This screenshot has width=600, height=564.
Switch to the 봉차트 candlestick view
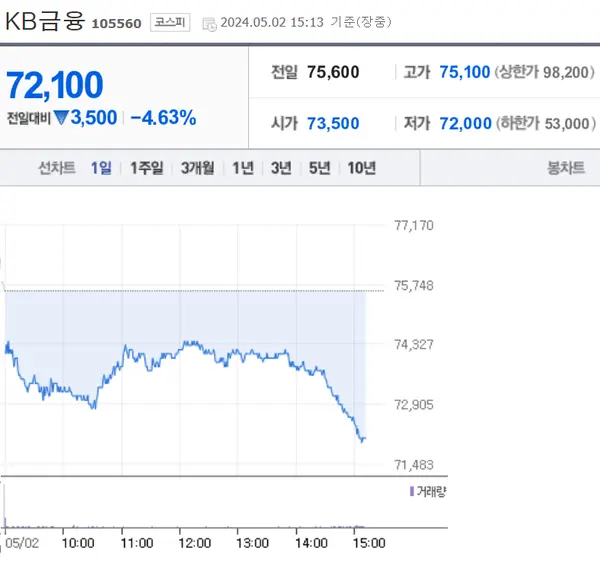[x=566, y=168]
